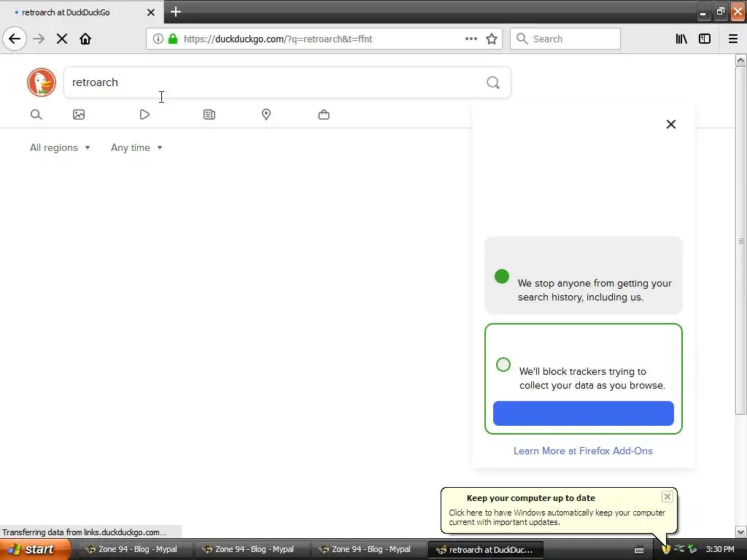Close the retroarch at DuckDuckGo tab
The image size is (747, 560).
[x=150, y=12]
